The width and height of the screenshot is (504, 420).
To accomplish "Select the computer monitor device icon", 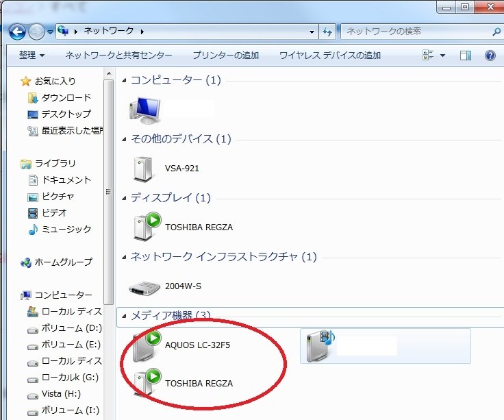I will tap(145, 110).
